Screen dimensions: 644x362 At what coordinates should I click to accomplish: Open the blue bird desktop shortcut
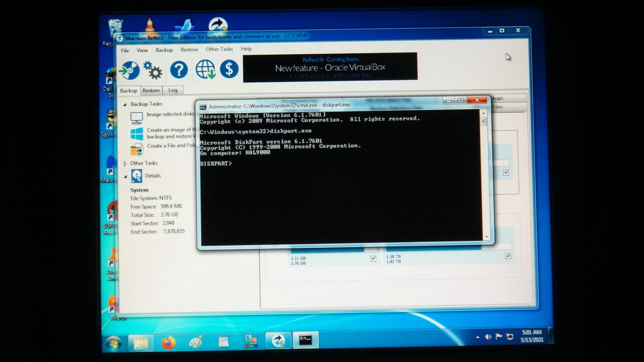tap(185, 25)
